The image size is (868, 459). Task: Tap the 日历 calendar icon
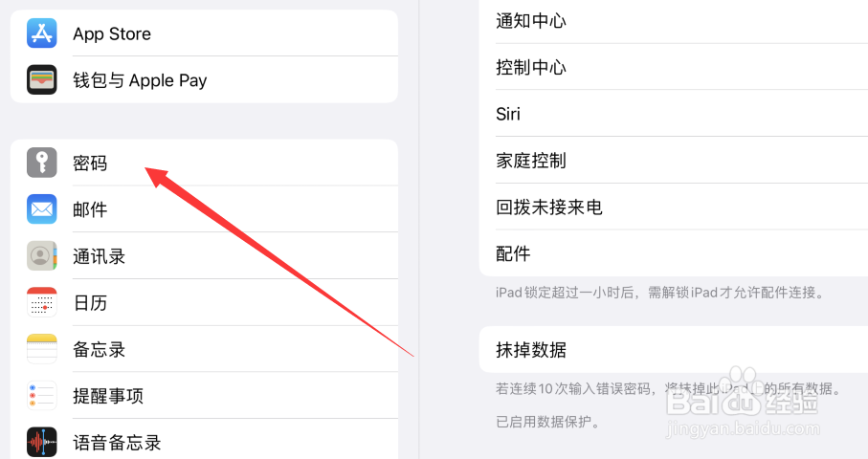[x=41, y=302]
